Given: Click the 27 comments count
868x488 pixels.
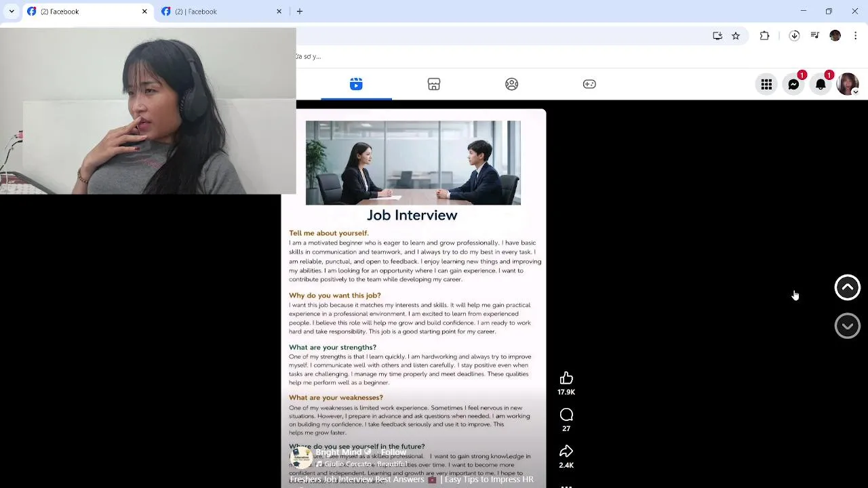Looking at the screenshot, I should pos(566,428).
